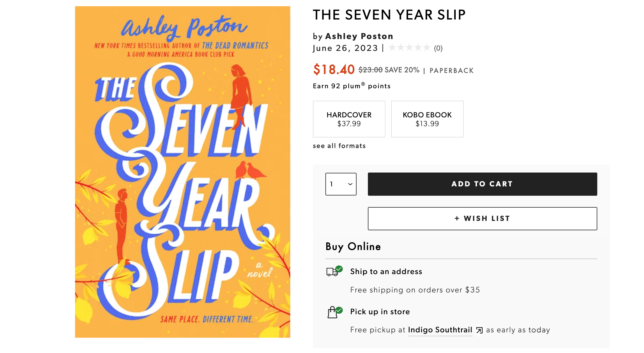Expand the see all formats list

[339, 146]
